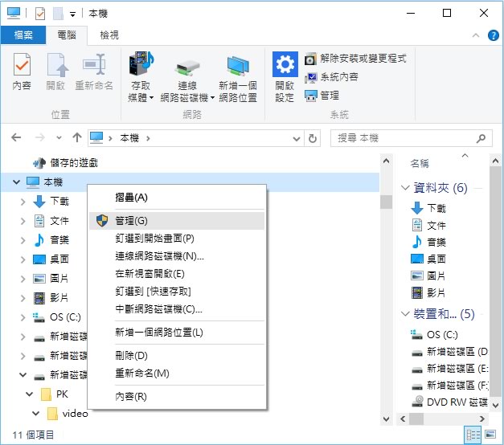Select 桌面 in the navigation tree

[x=59, y=259]
